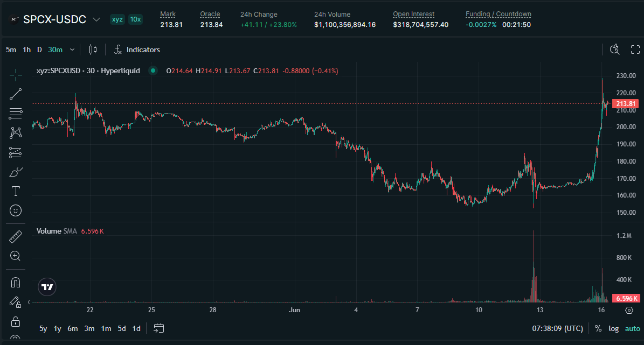The image size is (644, 345).
Task: Select the brush drawing tool
Action: 16,172
